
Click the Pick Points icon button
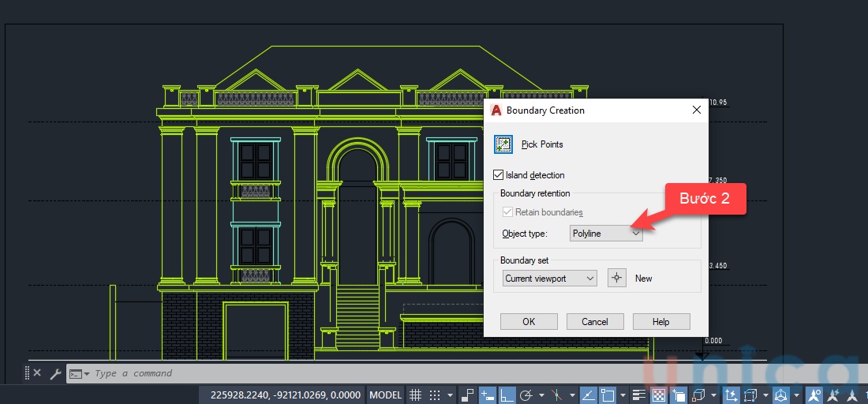tap(503, 144)
